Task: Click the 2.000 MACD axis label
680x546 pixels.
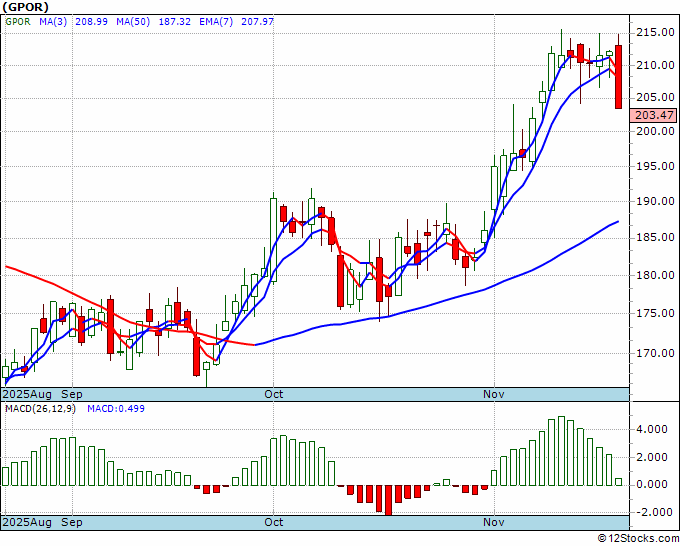Action: 652,457
